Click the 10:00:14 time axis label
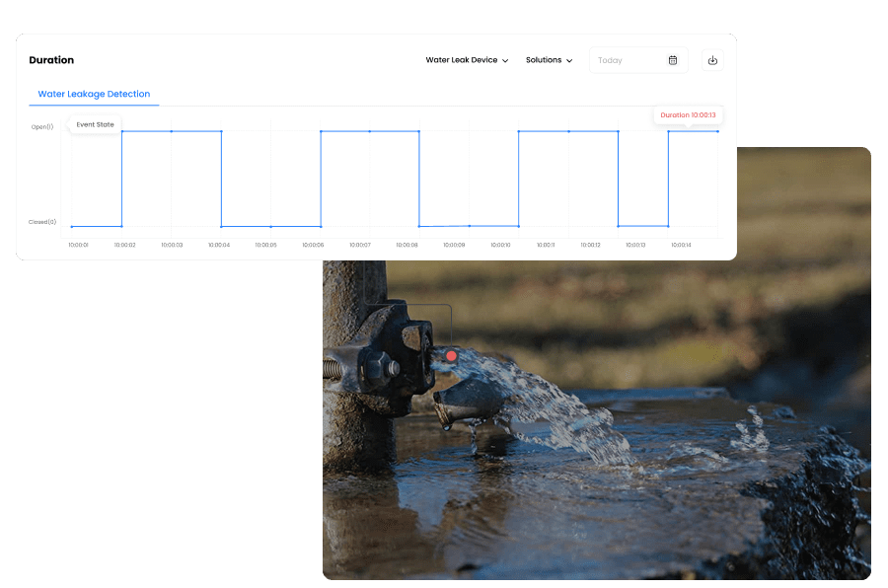 point(681,245)
